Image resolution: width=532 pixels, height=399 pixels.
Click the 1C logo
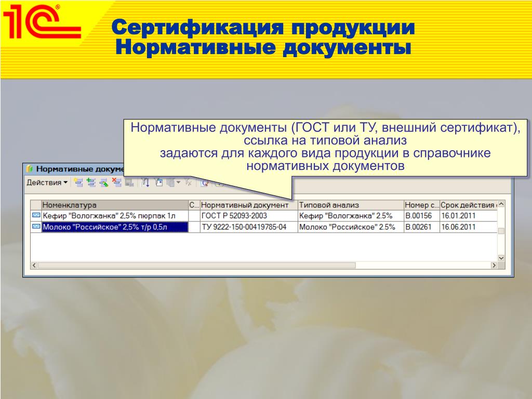43,22
